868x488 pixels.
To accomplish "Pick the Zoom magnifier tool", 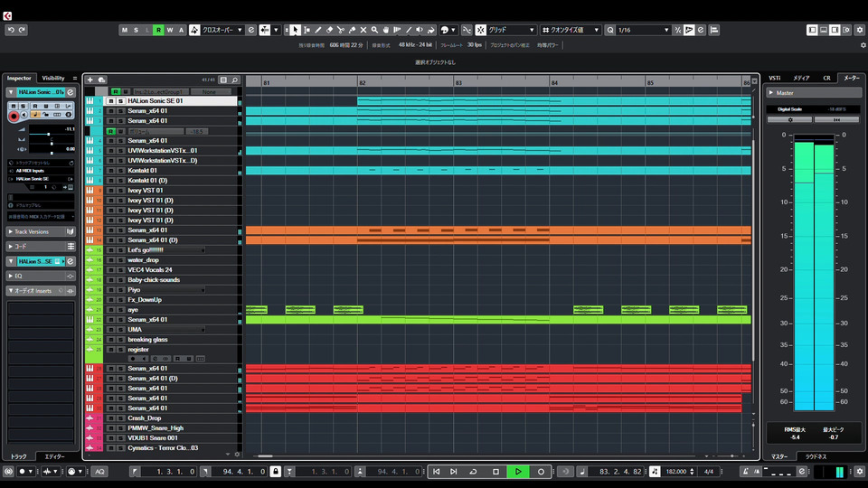I will click(374, 30).
